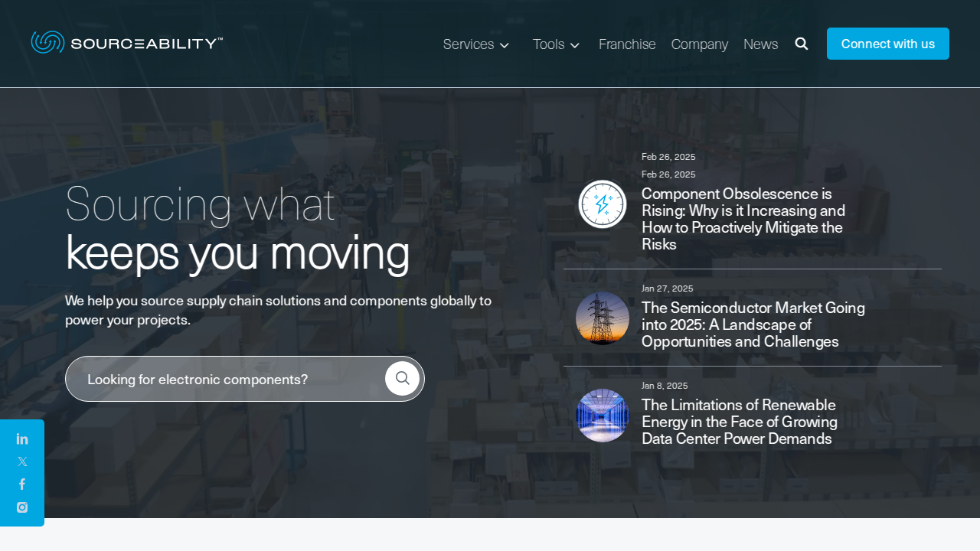Go to the Franchise page
The image size is (980, 551).
627,44
